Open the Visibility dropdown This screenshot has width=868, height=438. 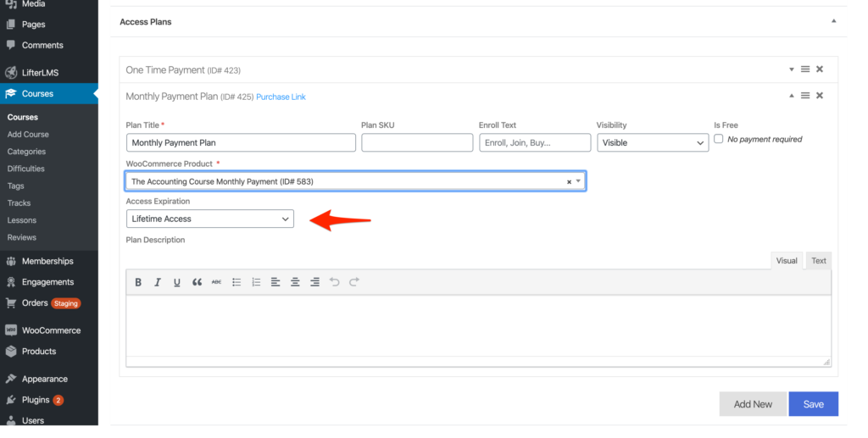(653, 142)
